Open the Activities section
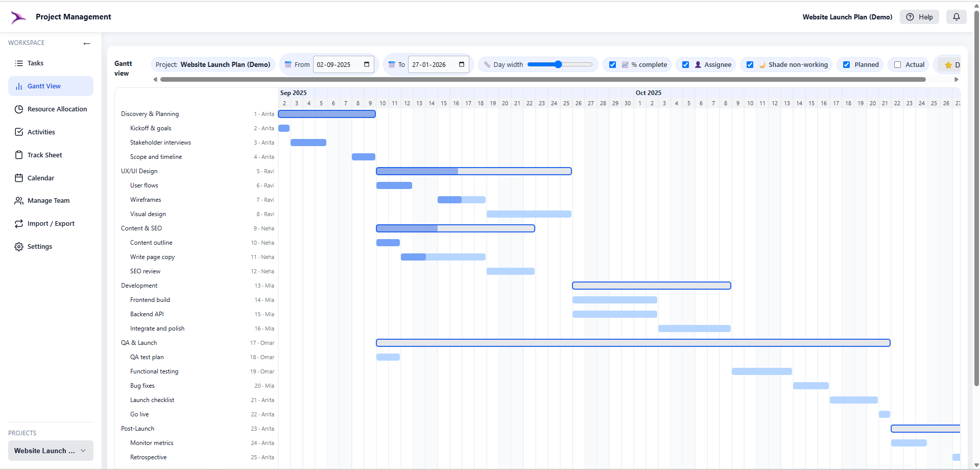The width and height of the screenshot is (980, 470). 19,132
